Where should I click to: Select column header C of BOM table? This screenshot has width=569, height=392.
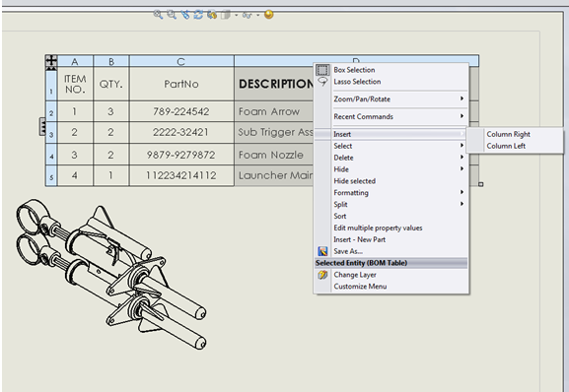tap(181, 61)
